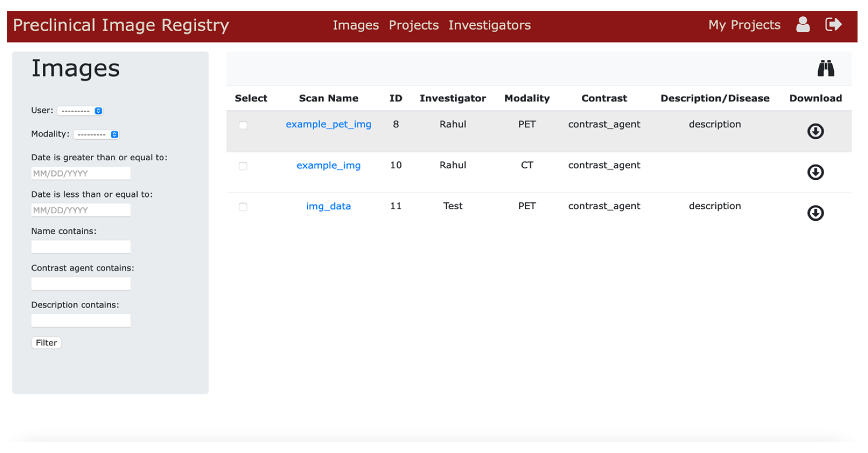Viewport: 868px width, 453px height.
Task: Download the example_img scan
Action: tap(815, 172)
